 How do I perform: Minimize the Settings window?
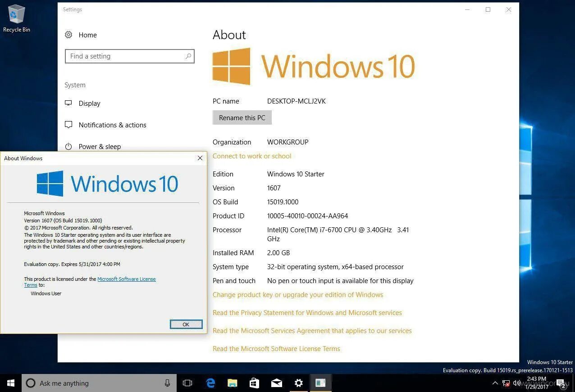coord(467,9)
